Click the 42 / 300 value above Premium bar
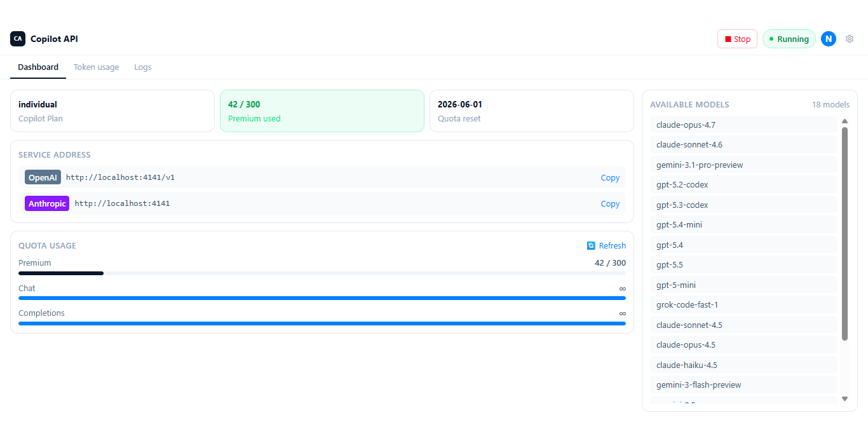Screen dimensions: 868x443 click(x=610, y=262)
